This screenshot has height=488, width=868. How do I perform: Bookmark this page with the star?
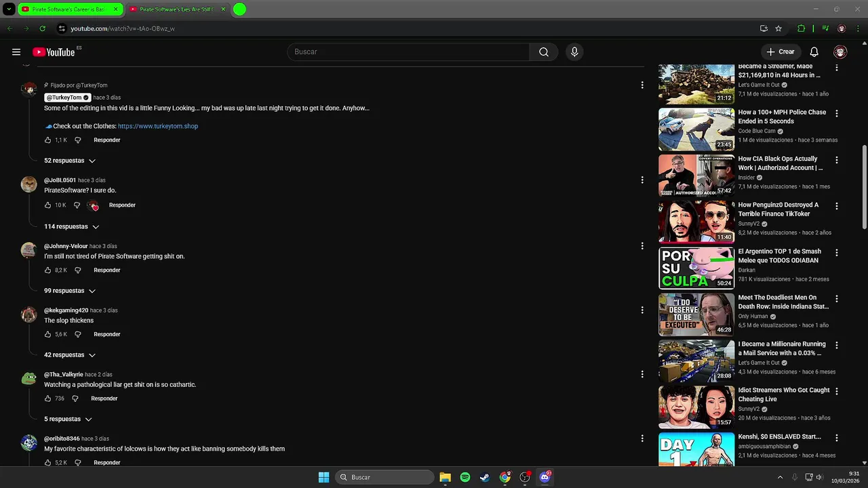point(778,28)
